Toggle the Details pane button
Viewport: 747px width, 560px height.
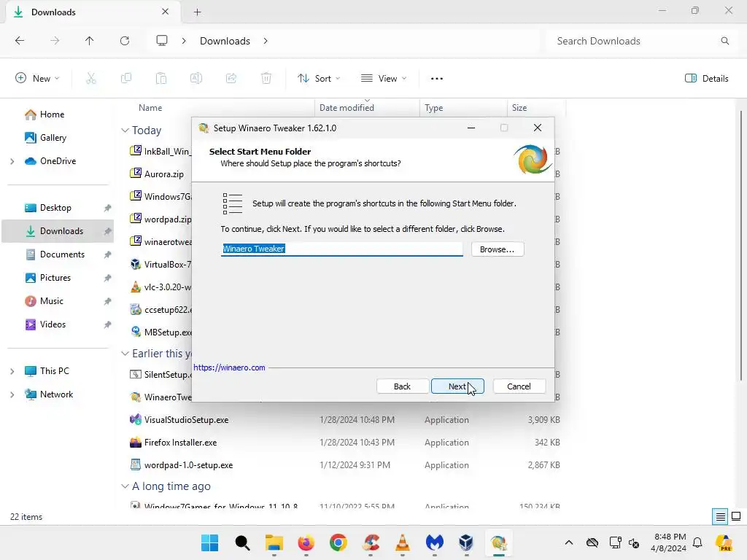[x=706, y=79]
